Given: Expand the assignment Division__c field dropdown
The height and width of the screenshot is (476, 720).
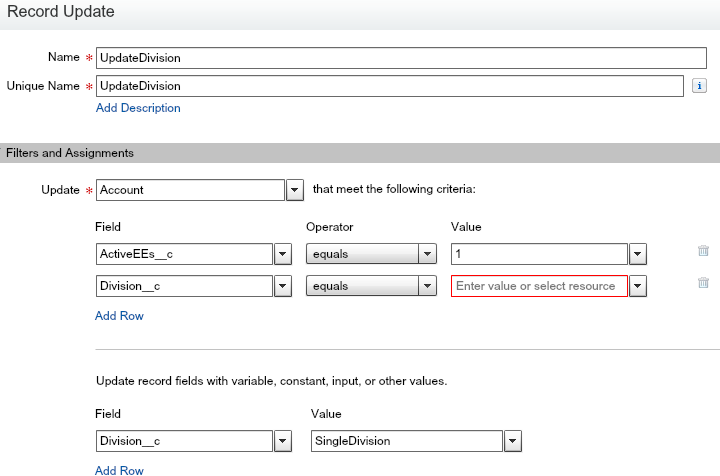Looking at the screenshot, I should pos(282,441).
